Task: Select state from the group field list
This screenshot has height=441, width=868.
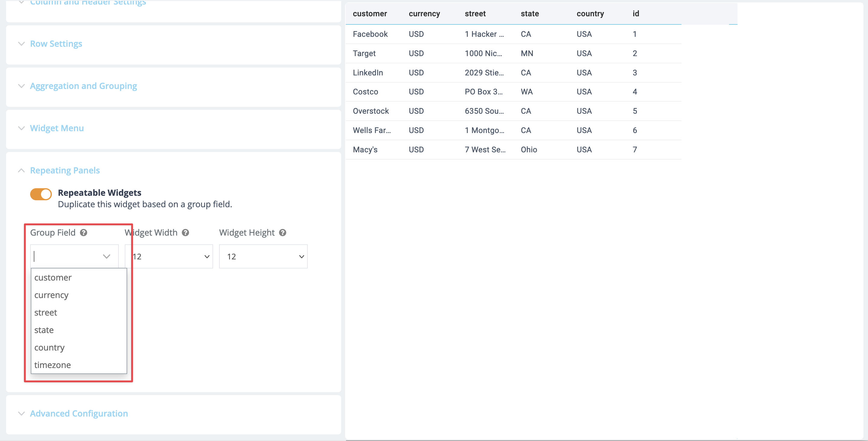Action: [x=44, y=330]
